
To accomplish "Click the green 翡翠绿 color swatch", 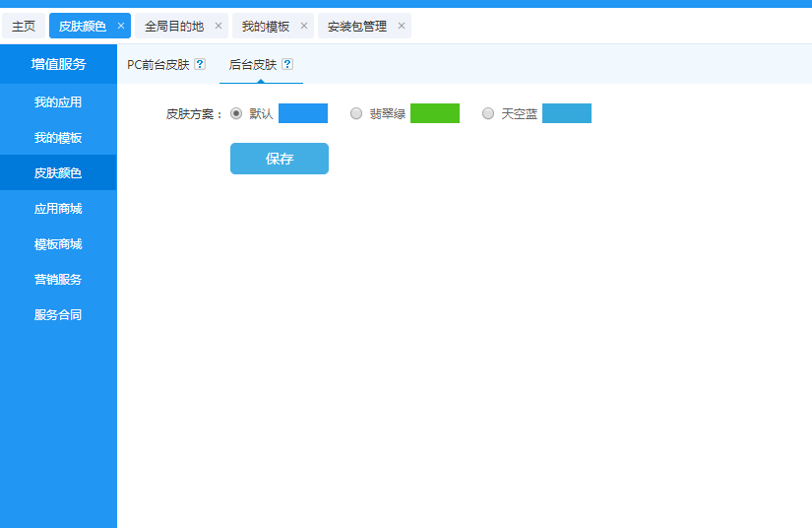I will tap(434, 113).
